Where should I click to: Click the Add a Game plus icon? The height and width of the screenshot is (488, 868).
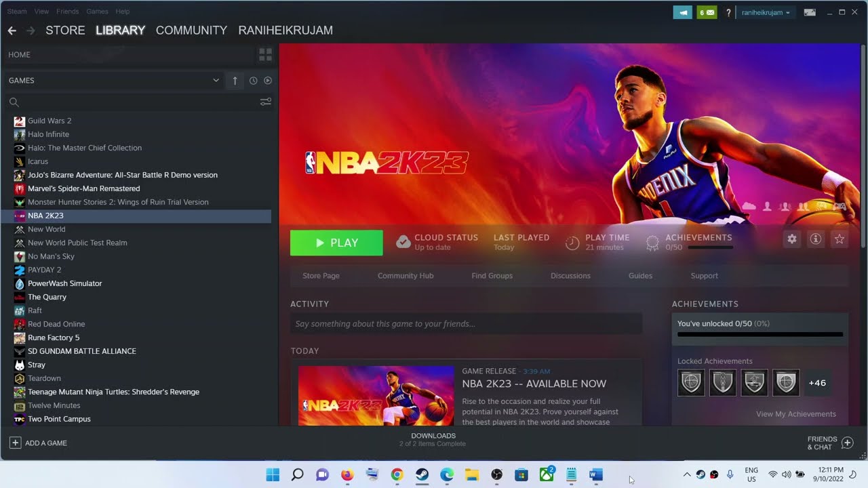(x=15, y=443)
